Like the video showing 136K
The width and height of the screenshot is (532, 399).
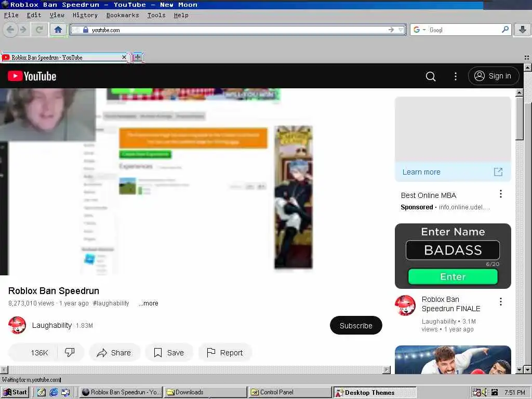coord(33,353)
